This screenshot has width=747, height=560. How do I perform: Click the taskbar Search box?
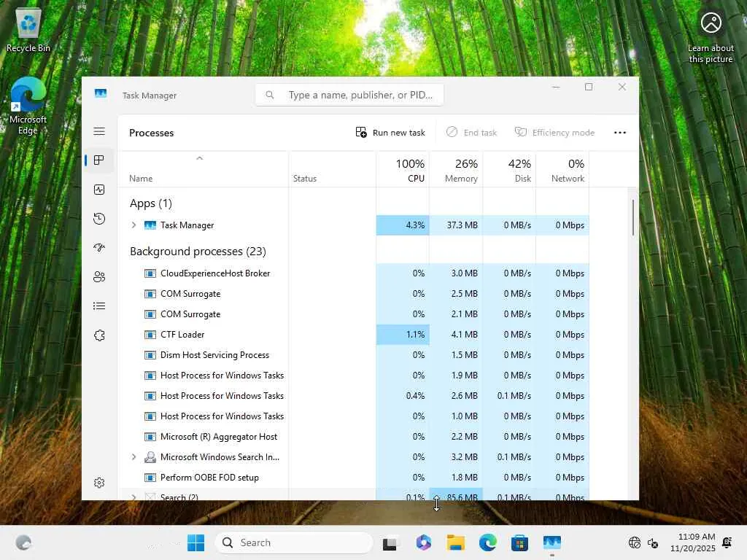pyautogui.click(x=293, y=542)
